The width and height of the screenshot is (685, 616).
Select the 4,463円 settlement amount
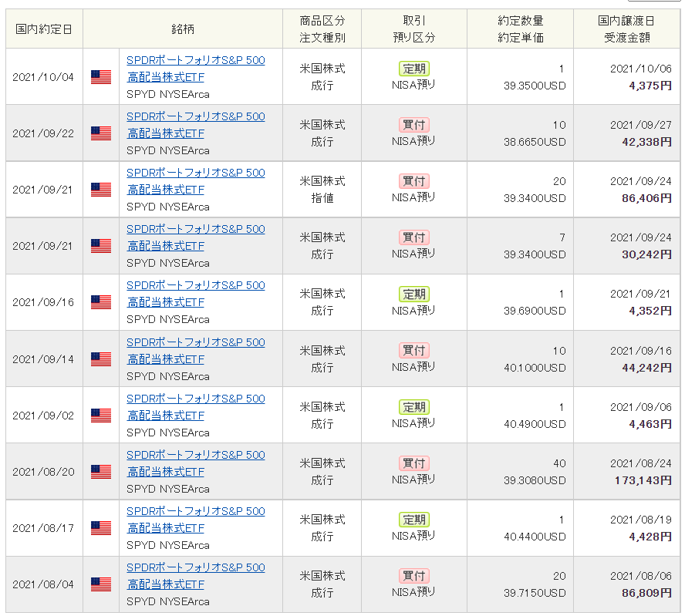650,424
